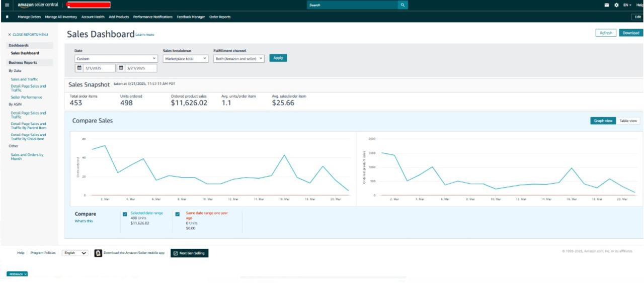The image size is (644, 283).
Task: Click the Sales Snapshot heading
Action: pos(89,85)
